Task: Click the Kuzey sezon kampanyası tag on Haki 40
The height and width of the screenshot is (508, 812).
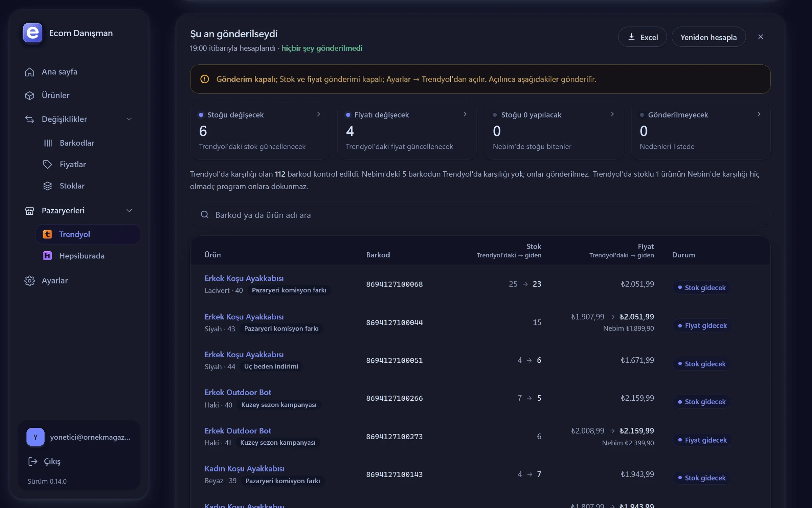Action: click(x=279, y=405)
